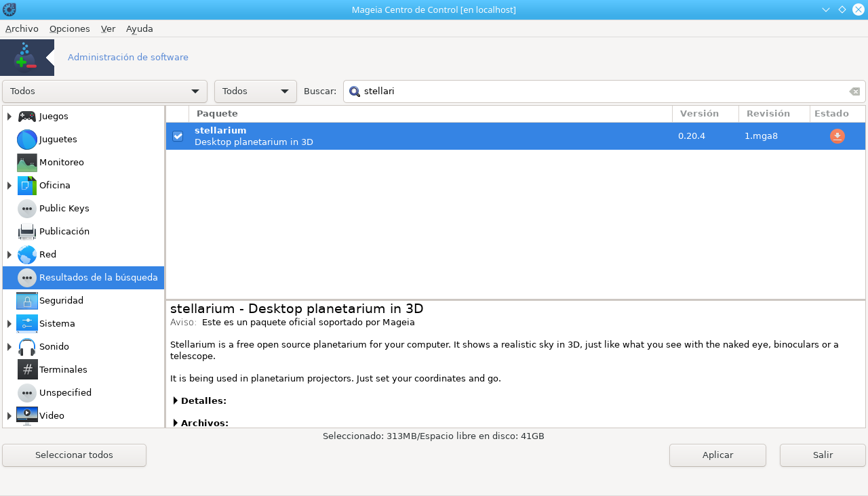Sort by the Versión column header
This screenshot has height=496, width=868.
pyautogui.click(x=706, y=114)
